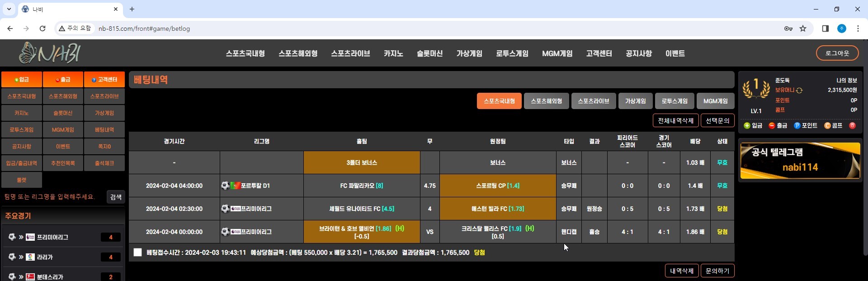Viewport: 868px width, 281px height.
Task: Open 베팅내역 in the sidebar grid
Action: (104, 129)
